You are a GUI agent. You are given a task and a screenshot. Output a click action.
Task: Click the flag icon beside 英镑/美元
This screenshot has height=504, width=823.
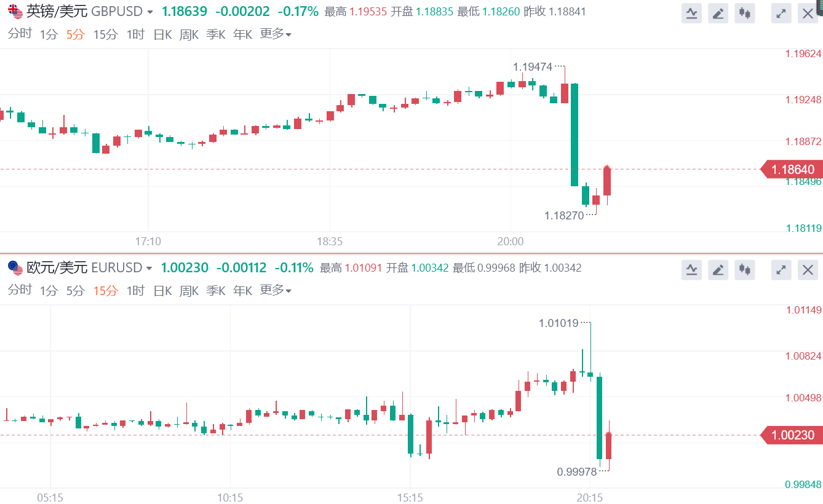coord(14,11)
